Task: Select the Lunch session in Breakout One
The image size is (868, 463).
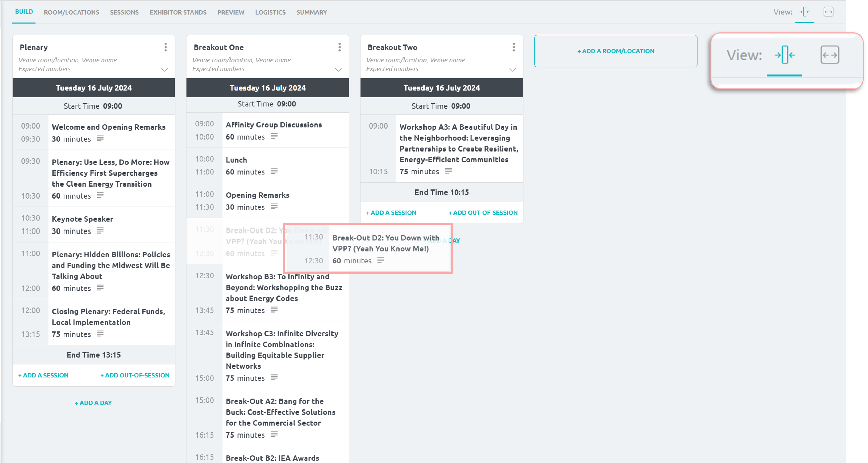Action: [x=236, y=160]
